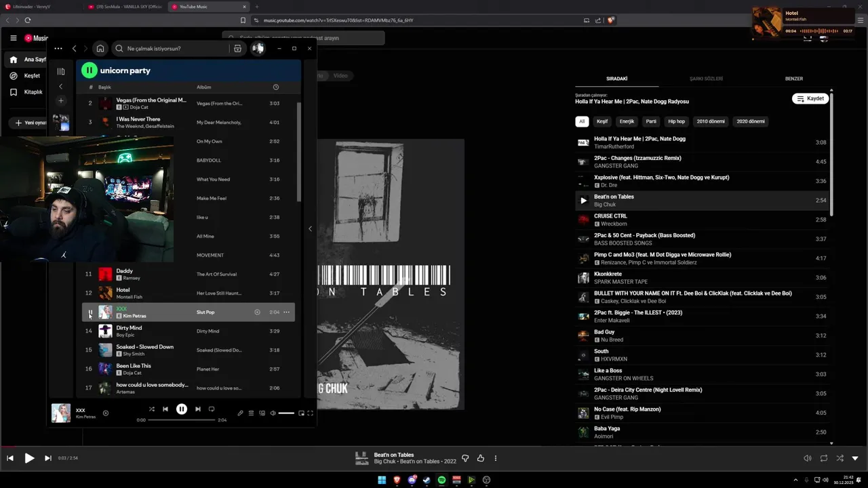This screenshot has width=868, height=488.
Task: Open Spotify three-dots menu at top
Action: click(58, 48)
